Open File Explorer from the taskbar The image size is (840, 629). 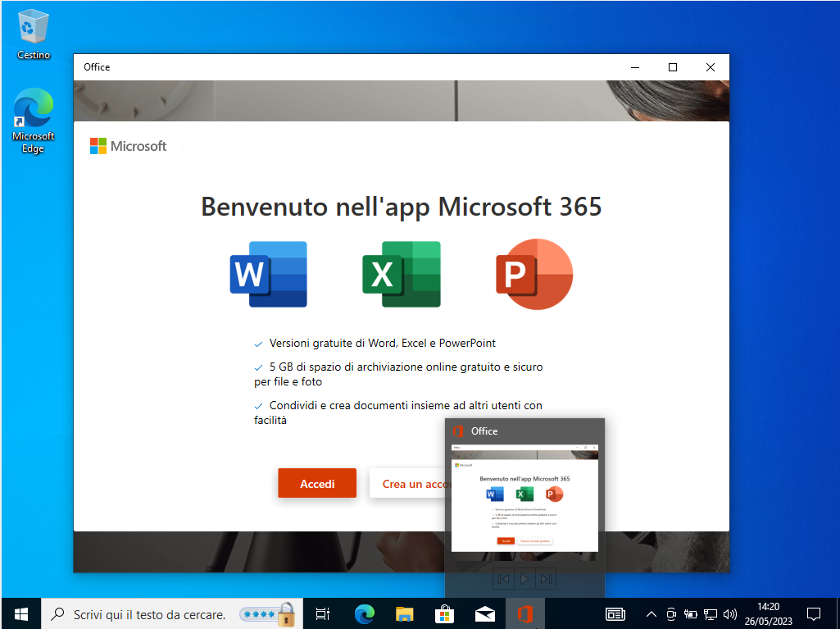click(x=405, y=613)
